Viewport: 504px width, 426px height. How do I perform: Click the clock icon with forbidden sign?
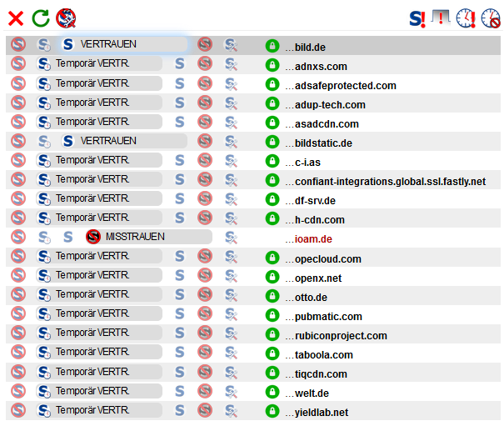point(491,18)
